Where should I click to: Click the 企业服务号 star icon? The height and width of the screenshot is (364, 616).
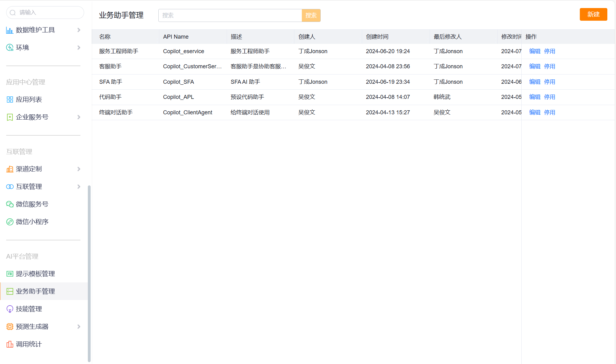[x=10, y=117]
